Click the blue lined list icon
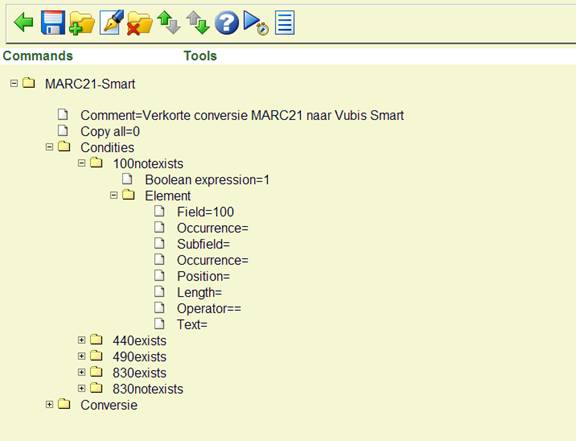 pyautogui.click(x=285, y=23)
